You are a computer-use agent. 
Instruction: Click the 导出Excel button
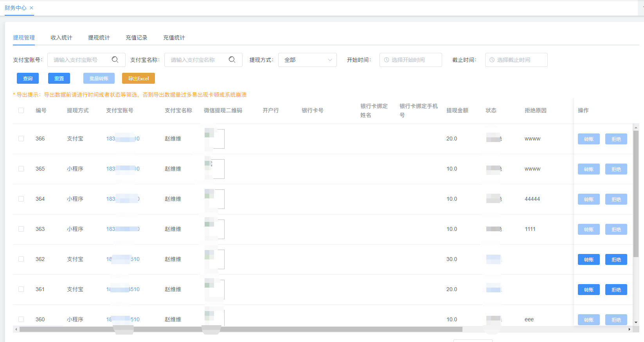tap(139, 78)
